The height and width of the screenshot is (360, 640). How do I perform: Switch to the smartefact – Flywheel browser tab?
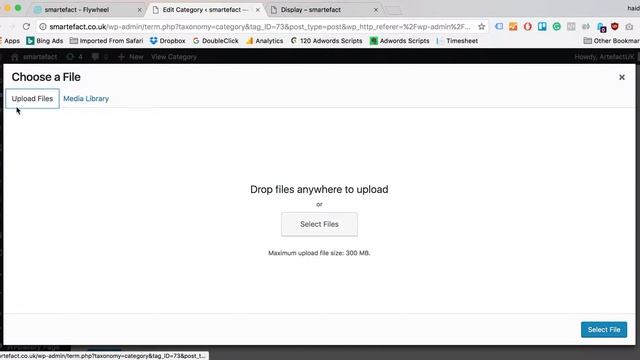86,10
